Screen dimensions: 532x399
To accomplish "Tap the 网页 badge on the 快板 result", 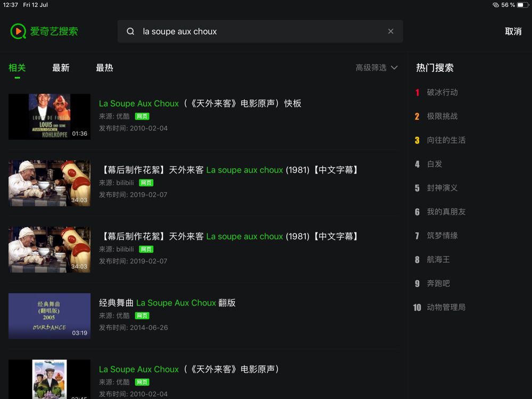I will coord(142,117).
